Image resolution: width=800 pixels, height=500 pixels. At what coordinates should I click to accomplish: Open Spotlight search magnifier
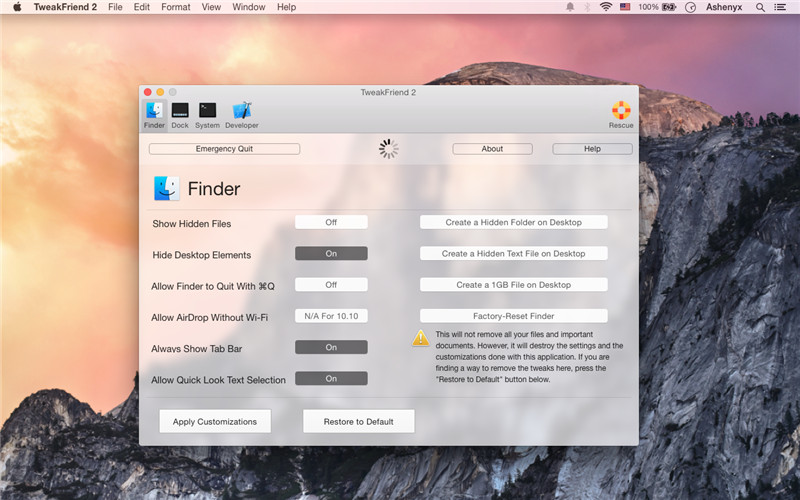point(760,7)
